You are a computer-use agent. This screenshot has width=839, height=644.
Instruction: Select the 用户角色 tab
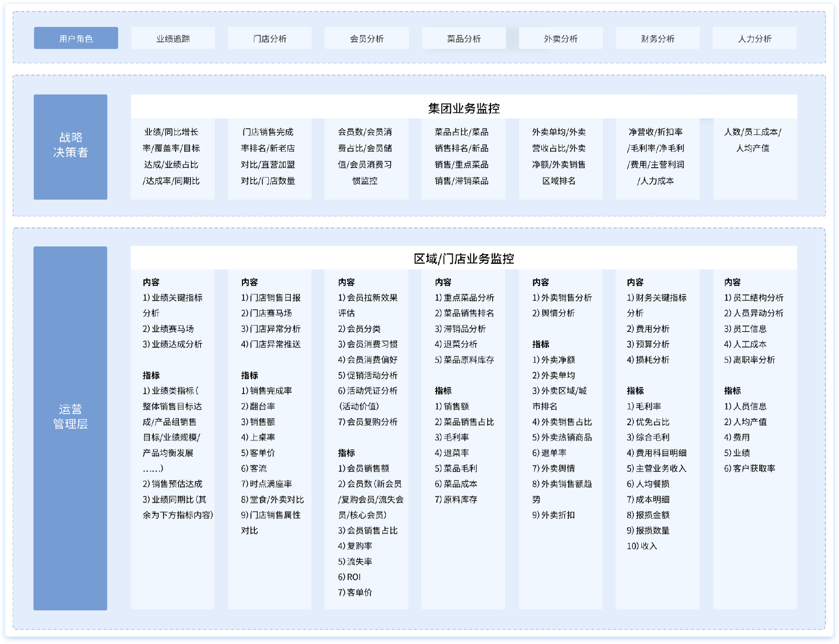(76, 38)
